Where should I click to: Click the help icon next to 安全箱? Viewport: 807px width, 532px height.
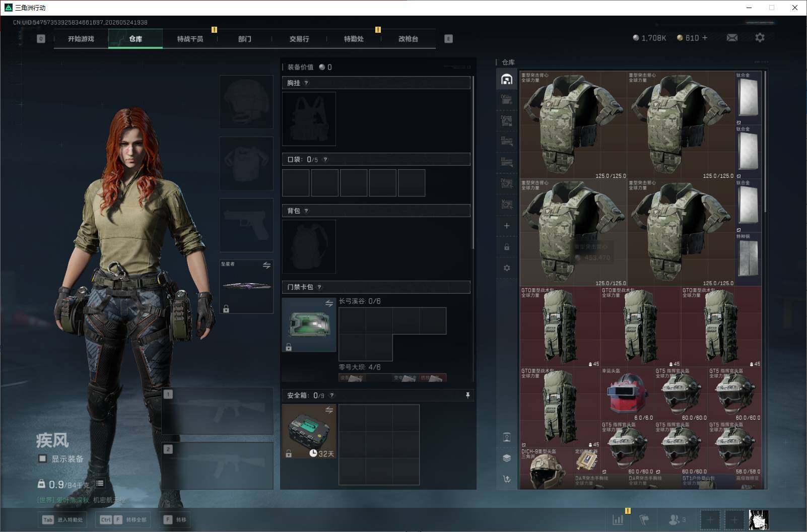(331, 395)
